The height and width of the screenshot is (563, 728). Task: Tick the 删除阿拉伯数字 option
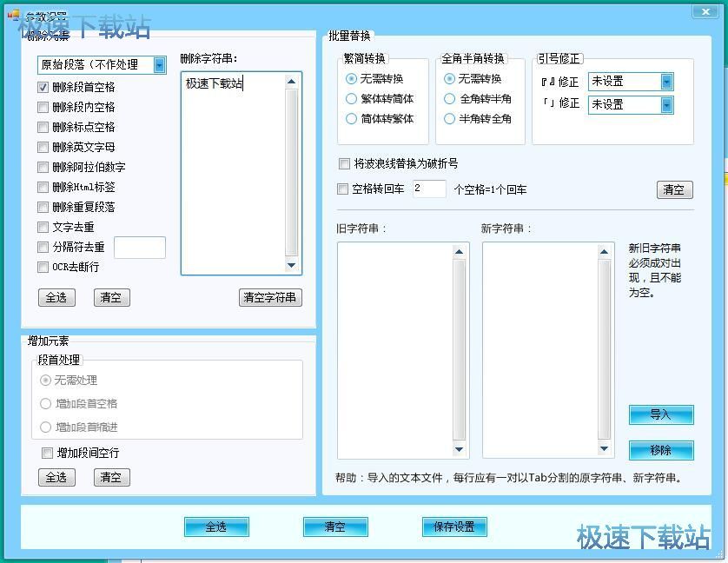43,167
